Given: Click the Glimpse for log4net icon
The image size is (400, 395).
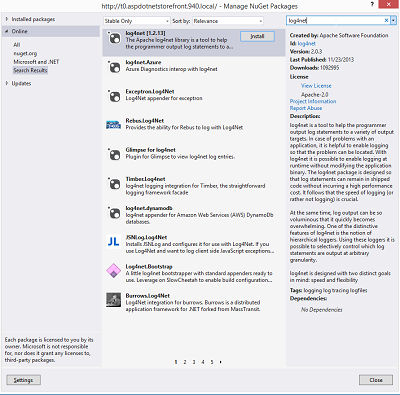Looking at the screenshot, I should tap(114, 154).
